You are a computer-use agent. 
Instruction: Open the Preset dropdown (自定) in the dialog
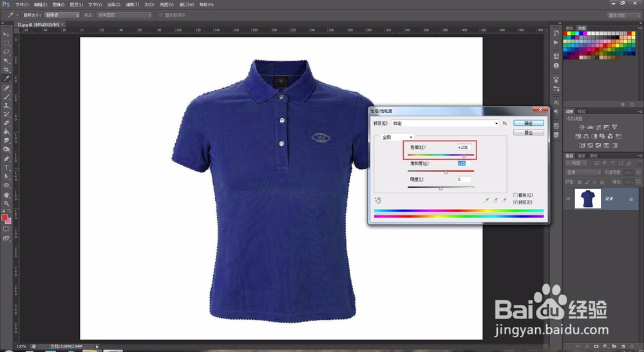[x=445, y=123]
